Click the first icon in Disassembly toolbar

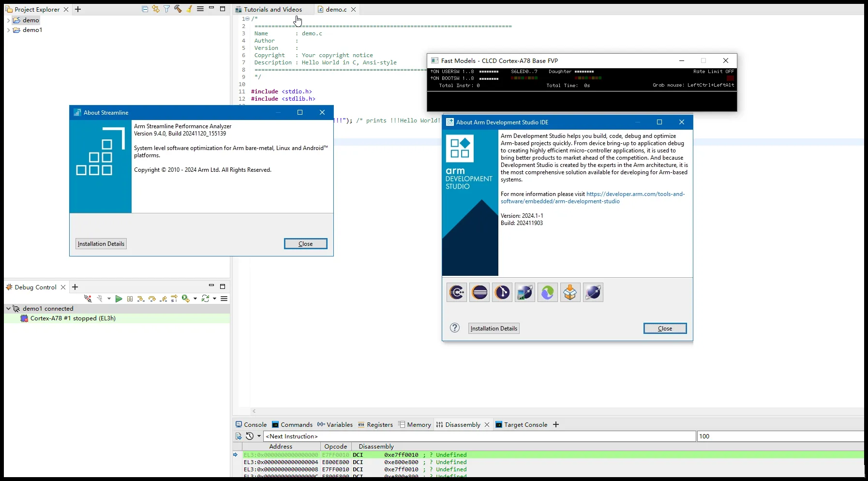pos(239,436)
